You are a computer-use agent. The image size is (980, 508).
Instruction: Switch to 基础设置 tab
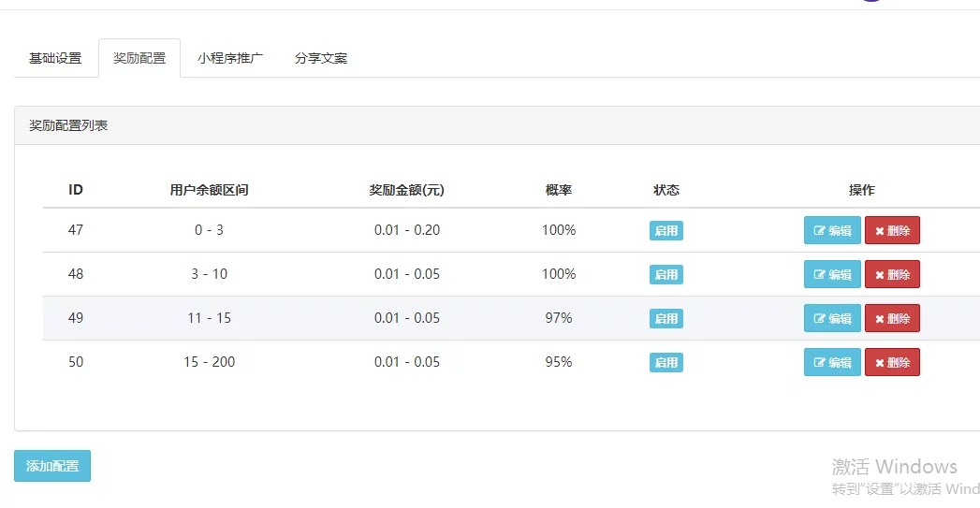[55, 58]
